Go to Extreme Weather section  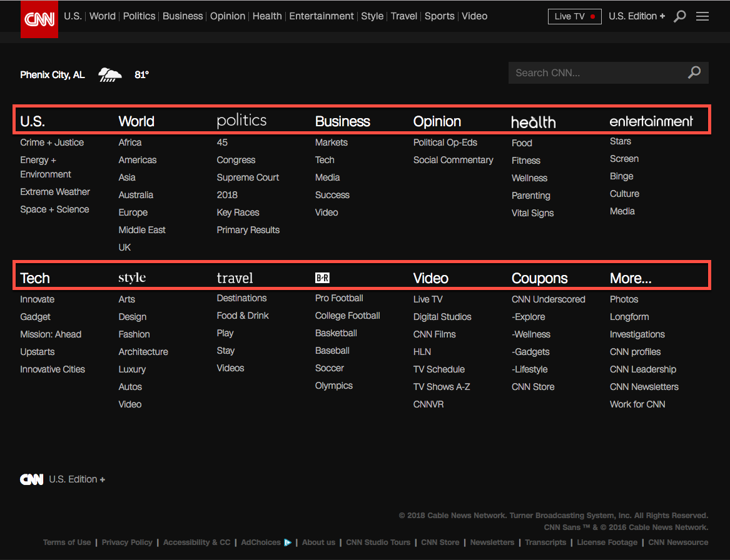coord(55,192)
